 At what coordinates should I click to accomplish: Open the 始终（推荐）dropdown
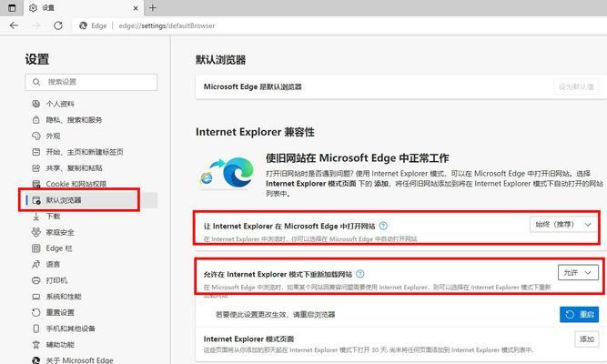[564, 225]
